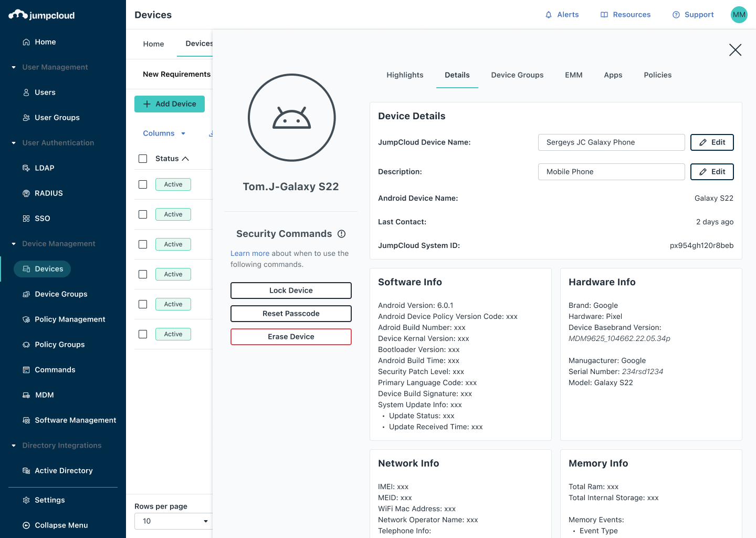The image size is (756, 538).
Task: Click the Lock Device button
Action: 291,291
